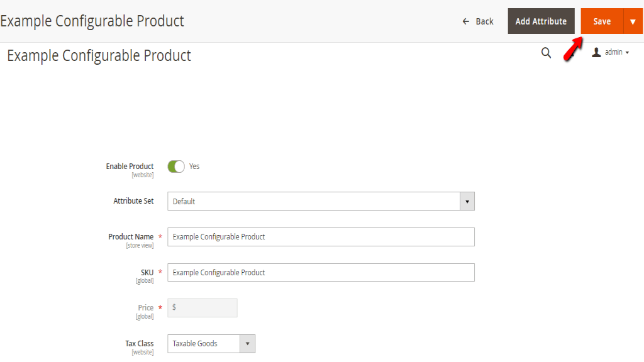Click the Add Attribute button

[541, 21]
